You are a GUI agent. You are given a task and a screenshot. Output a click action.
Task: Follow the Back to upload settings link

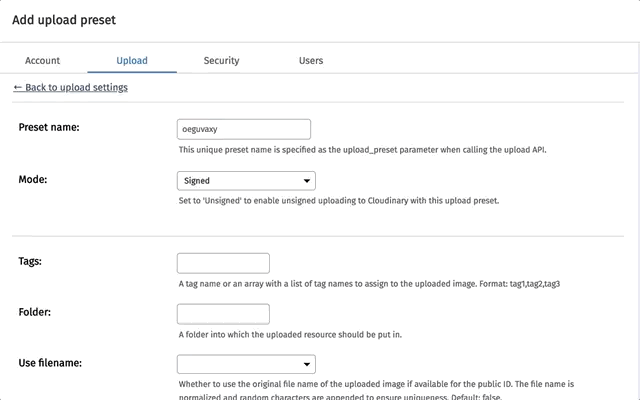point(70,88)
